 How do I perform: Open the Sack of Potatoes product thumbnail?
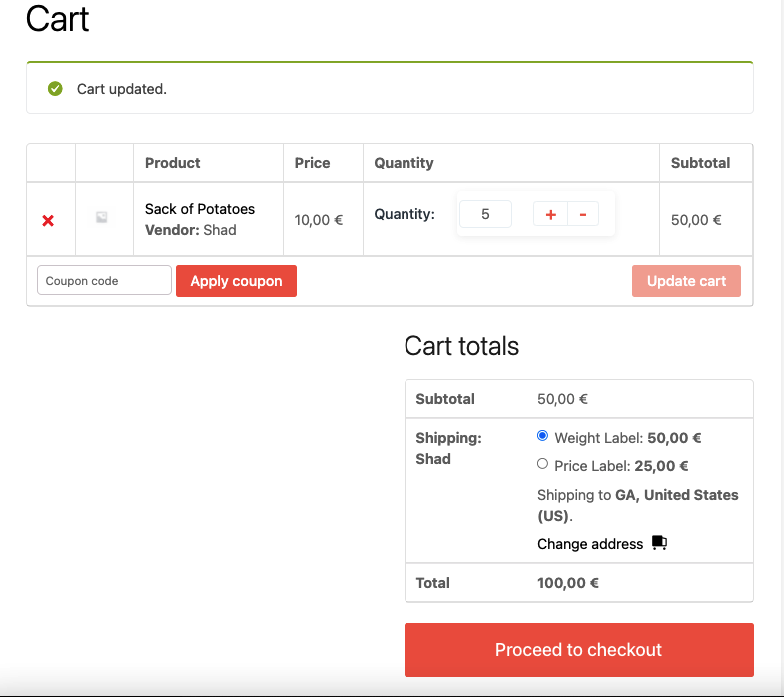click(x=102, y=217)
